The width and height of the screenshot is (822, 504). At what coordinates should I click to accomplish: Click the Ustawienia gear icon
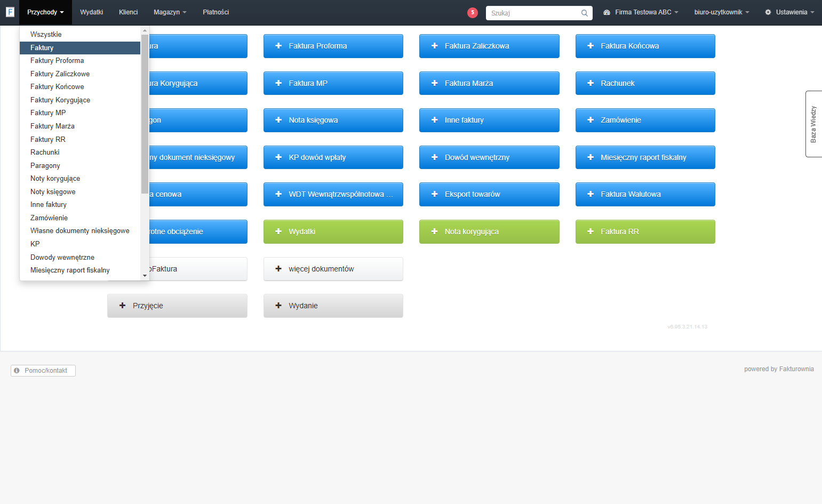coord(768,12)
